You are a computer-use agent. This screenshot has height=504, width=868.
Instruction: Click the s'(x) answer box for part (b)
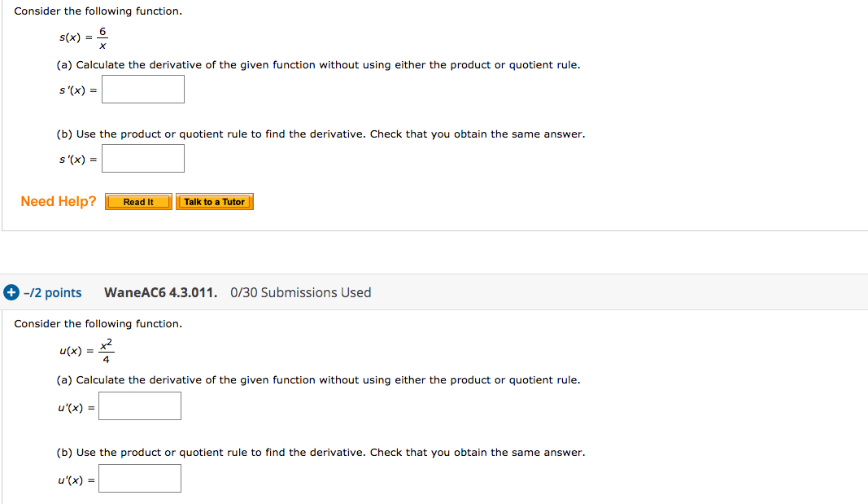(143, 159)
